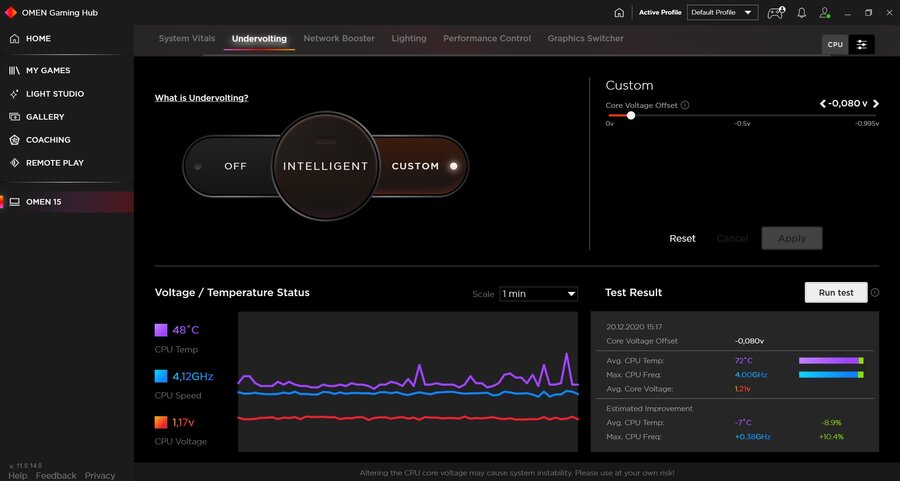
Task: Select the CUSTOM undervolting mode
Action: 416,166
